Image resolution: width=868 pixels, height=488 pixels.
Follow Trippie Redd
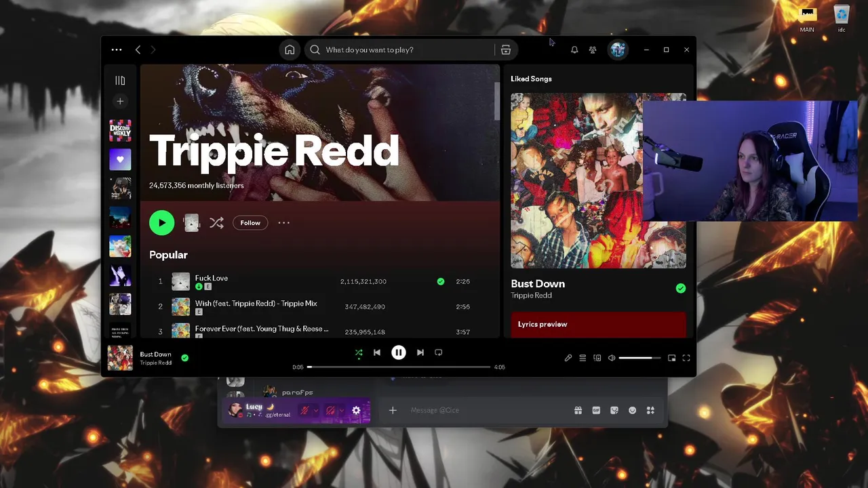click(250, 222)
